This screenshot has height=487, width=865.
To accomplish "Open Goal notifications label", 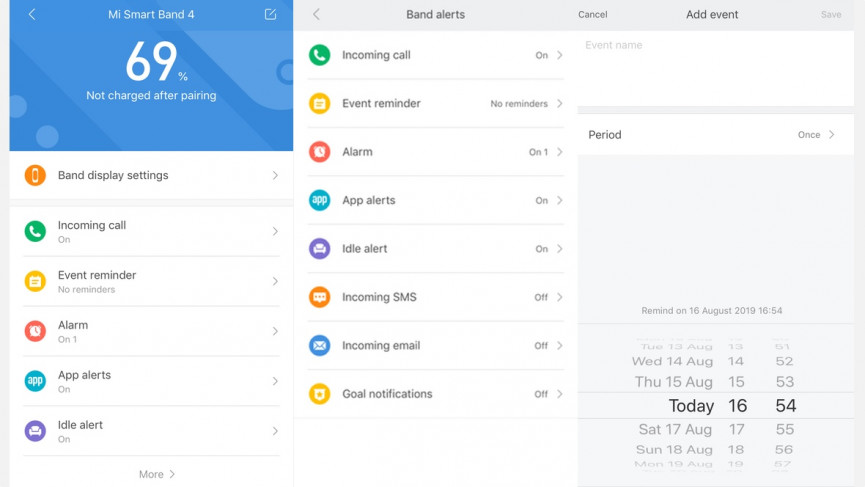I will pyautogui.click(x=387, y=394).
